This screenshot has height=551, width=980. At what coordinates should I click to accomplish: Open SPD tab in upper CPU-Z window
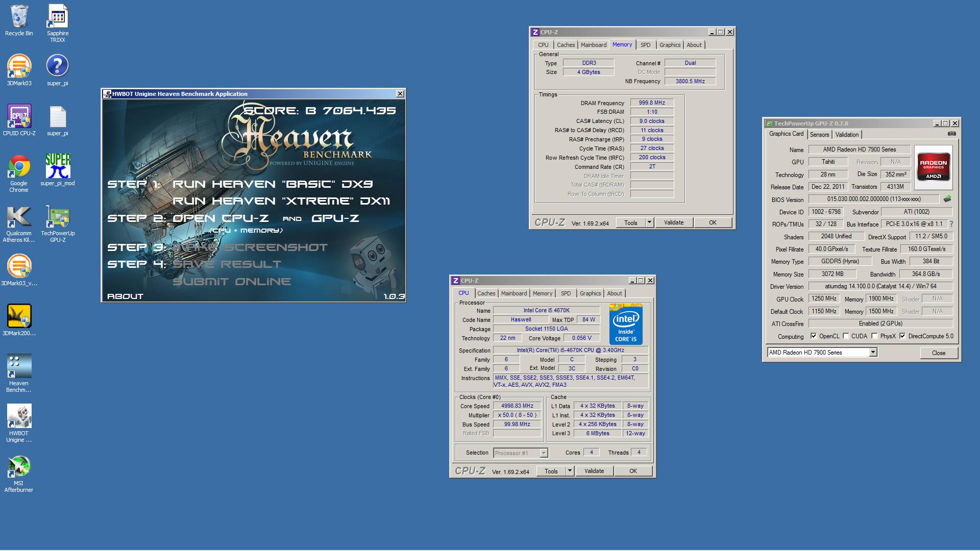(x=646, y=45)
